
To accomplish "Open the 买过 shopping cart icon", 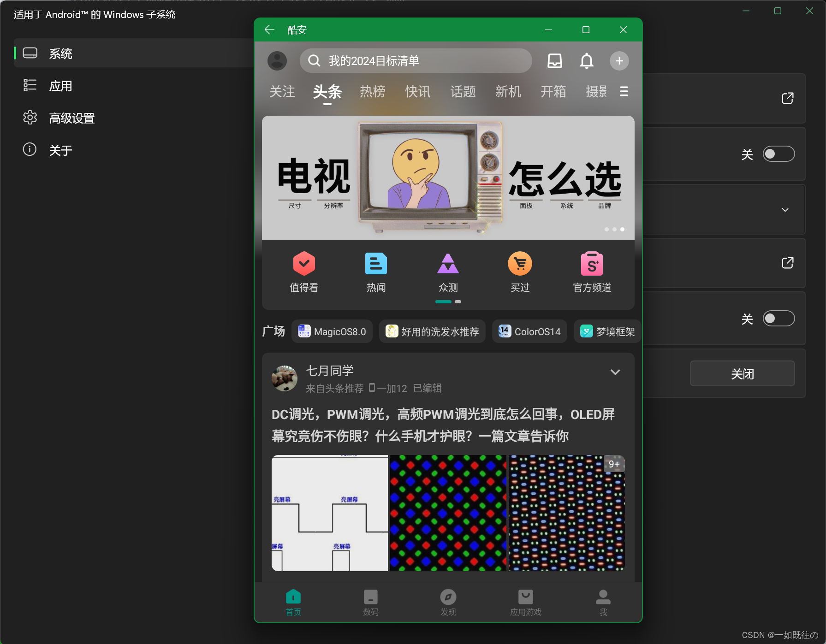I will tap(520, 263).
